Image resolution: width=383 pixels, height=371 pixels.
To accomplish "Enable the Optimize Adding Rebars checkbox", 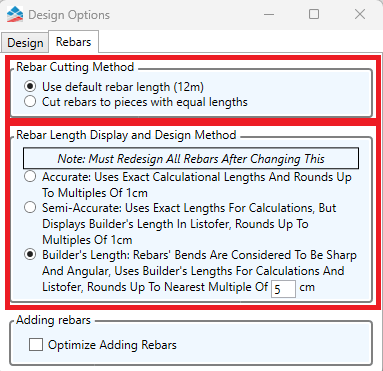I will pyautogui.click(x=36, y=344).
